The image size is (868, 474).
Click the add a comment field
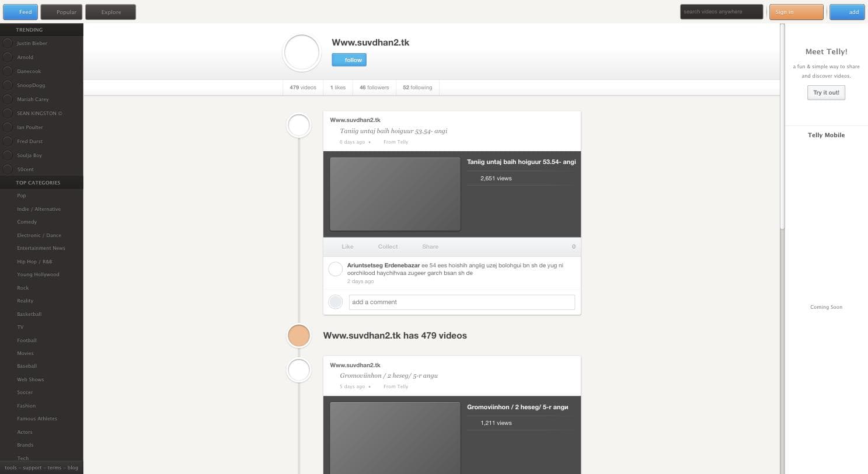pos(462,302)
